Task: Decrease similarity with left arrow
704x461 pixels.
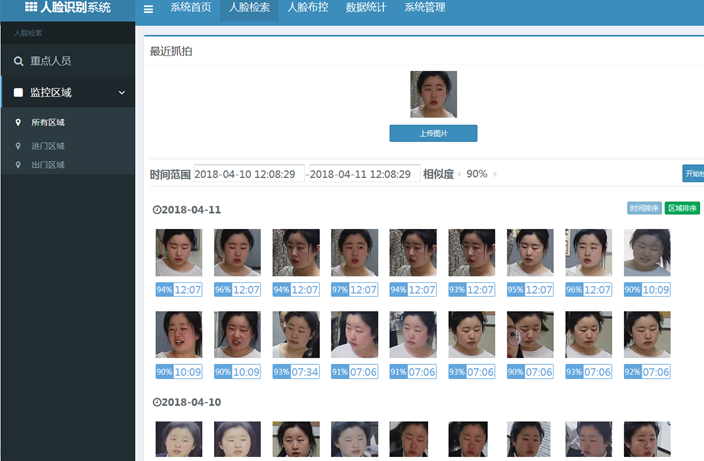Action: (459, 174)
